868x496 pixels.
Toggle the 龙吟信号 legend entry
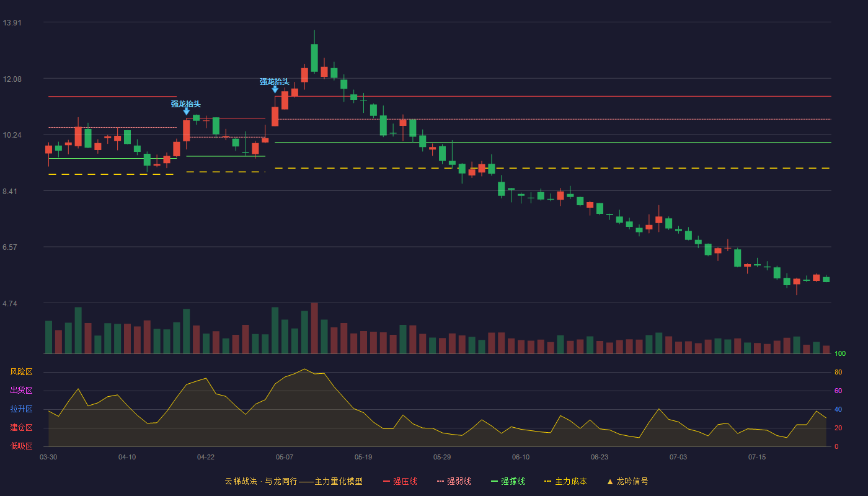(x=627, y=481)
